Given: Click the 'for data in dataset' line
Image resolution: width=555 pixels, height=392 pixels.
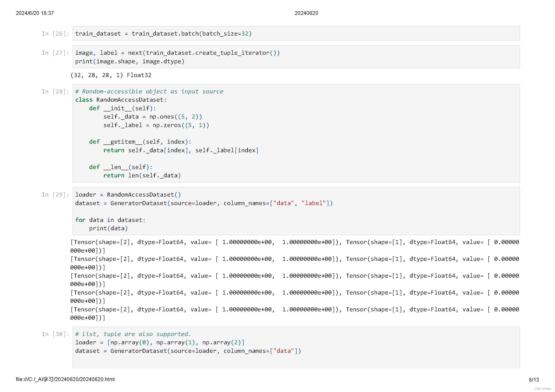Looking at the screenshot, I should [110, 220].
